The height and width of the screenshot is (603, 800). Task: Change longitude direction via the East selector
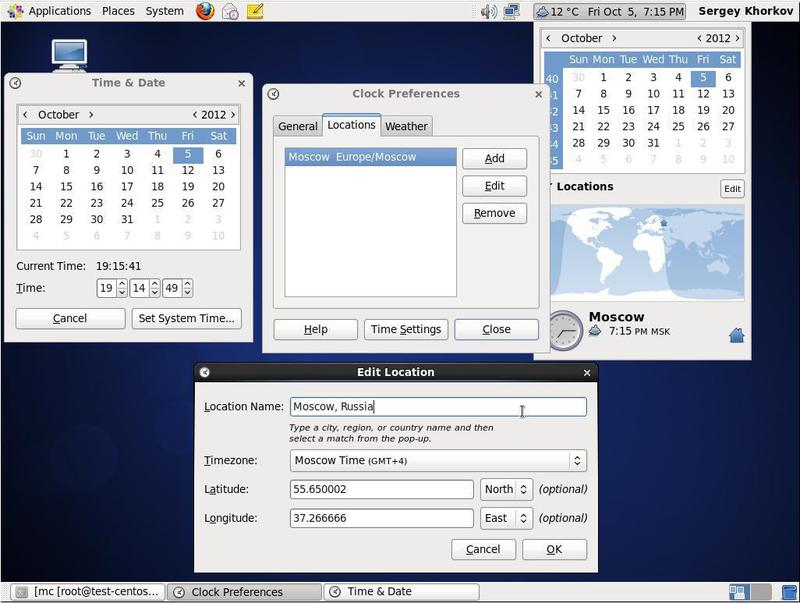coord(506,518)
